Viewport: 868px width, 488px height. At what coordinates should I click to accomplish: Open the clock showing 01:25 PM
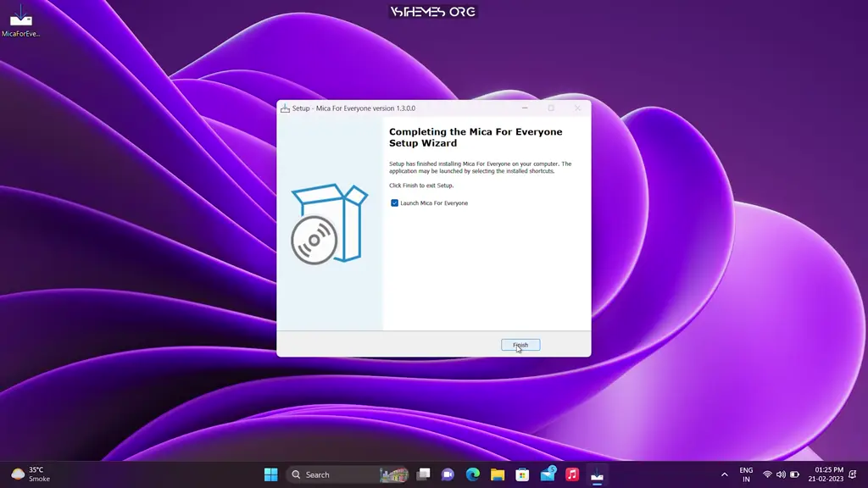tap(826, 474)
